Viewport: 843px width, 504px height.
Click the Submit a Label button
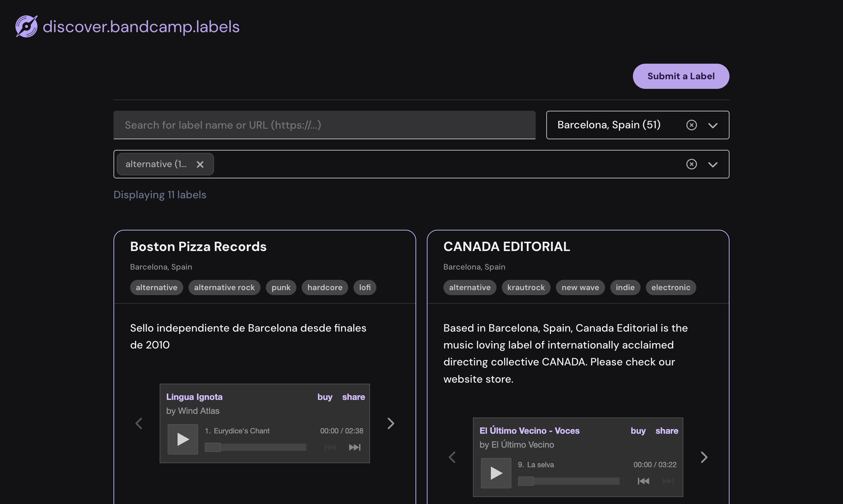pos(681,76)
